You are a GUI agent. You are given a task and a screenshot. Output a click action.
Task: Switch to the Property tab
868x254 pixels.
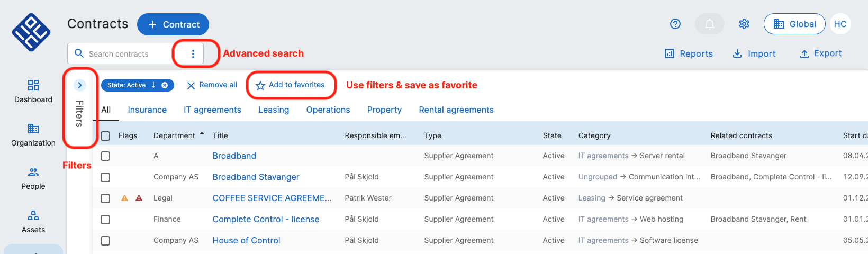tap(384, 110)
